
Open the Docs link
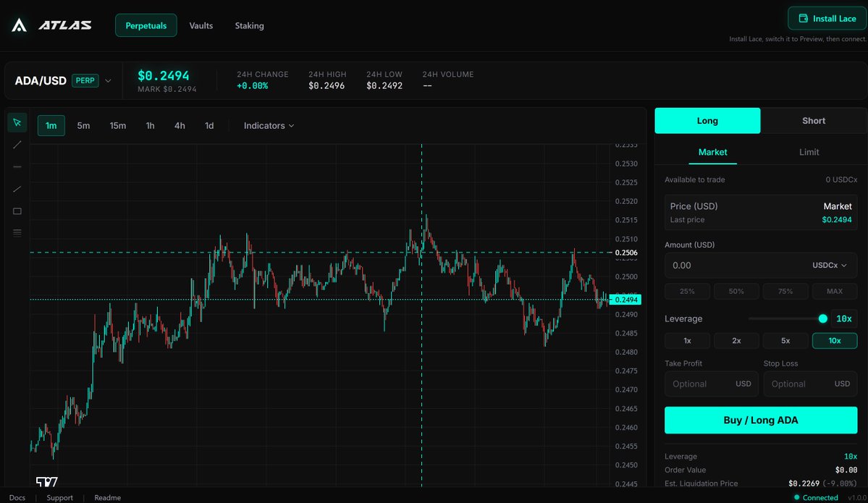point(17,497)
